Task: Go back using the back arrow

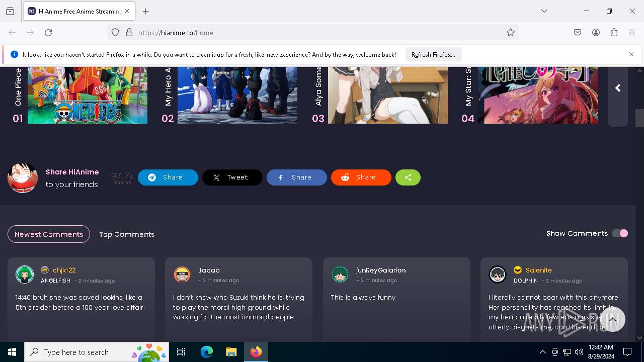Action: coord(12,33)
